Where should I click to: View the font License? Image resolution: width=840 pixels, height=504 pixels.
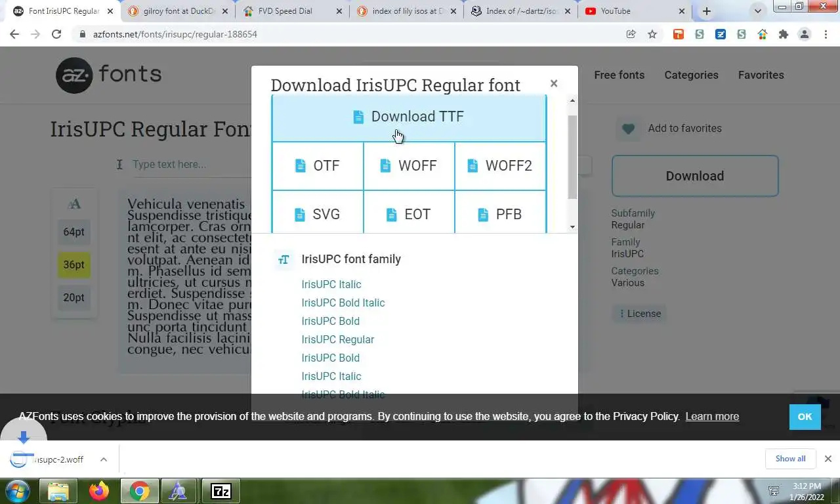point(640,314)
